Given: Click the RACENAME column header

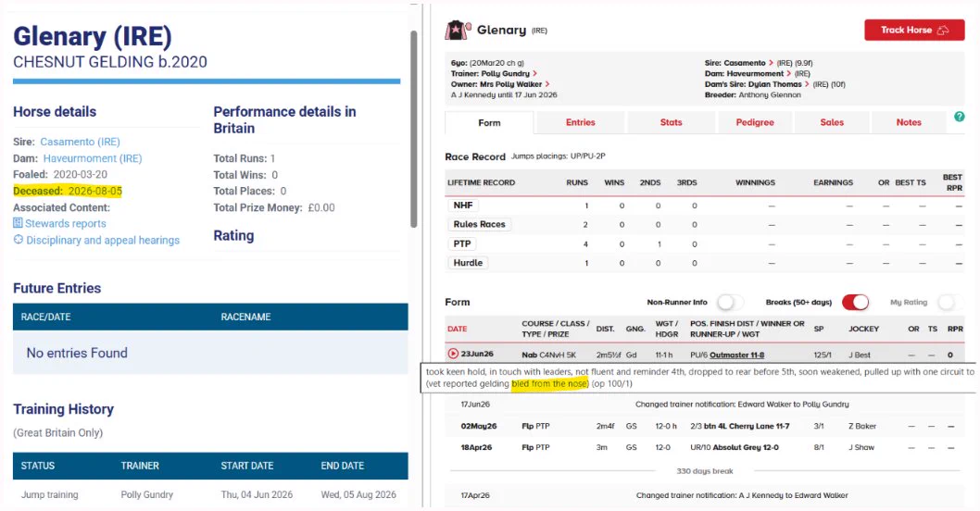Looking at the screenshot, I should 245,317.
